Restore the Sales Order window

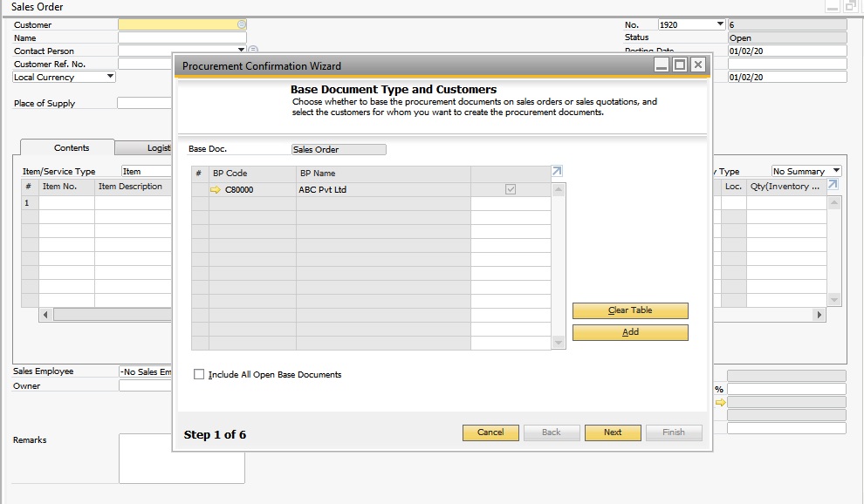pyautogui.click(x=851, y=6)
